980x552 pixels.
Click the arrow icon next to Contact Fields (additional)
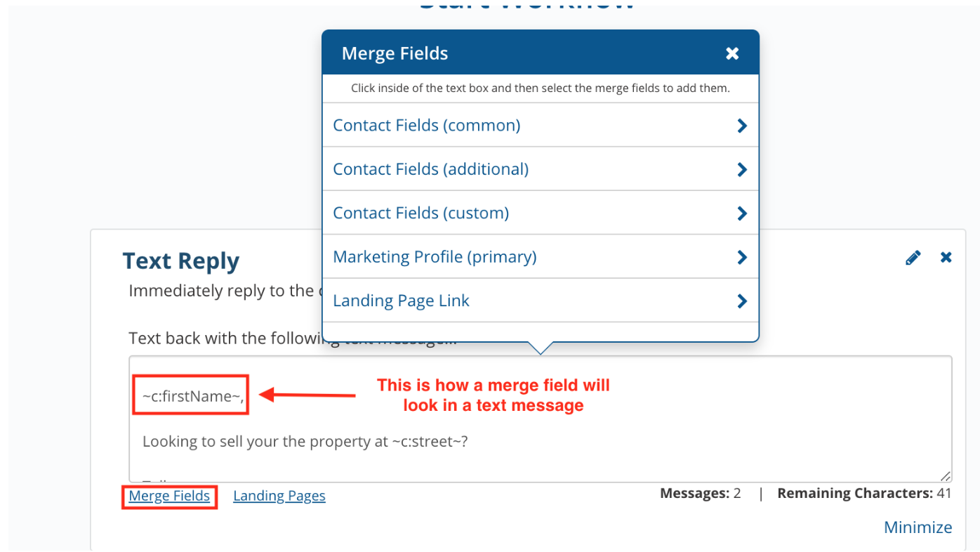point(742,169)
